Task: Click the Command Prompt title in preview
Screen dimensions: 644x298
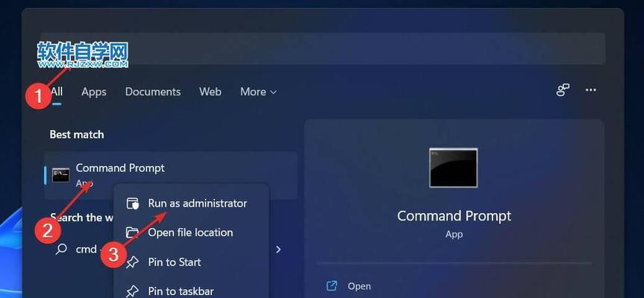Action: click(454, 216)
